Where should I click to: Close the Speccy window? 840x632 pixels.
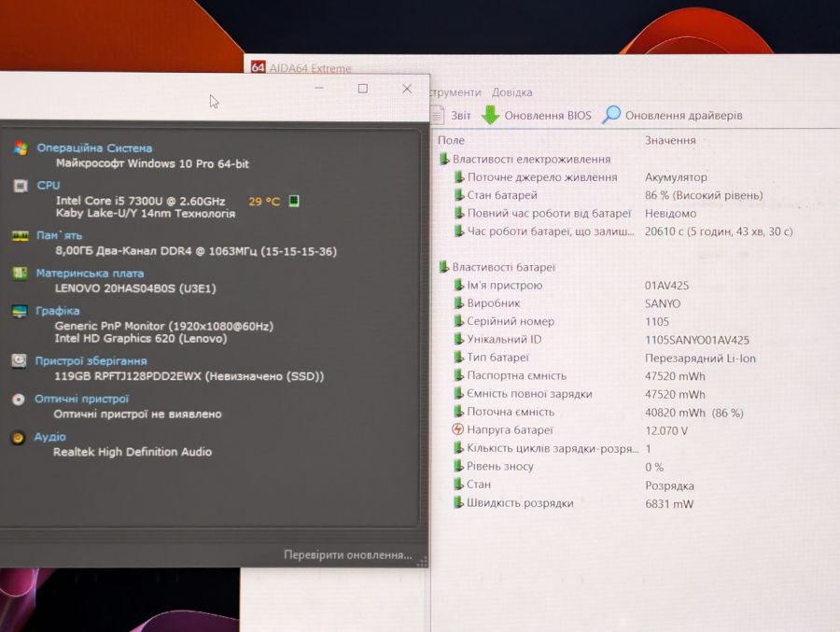click(x=407, y=89)
